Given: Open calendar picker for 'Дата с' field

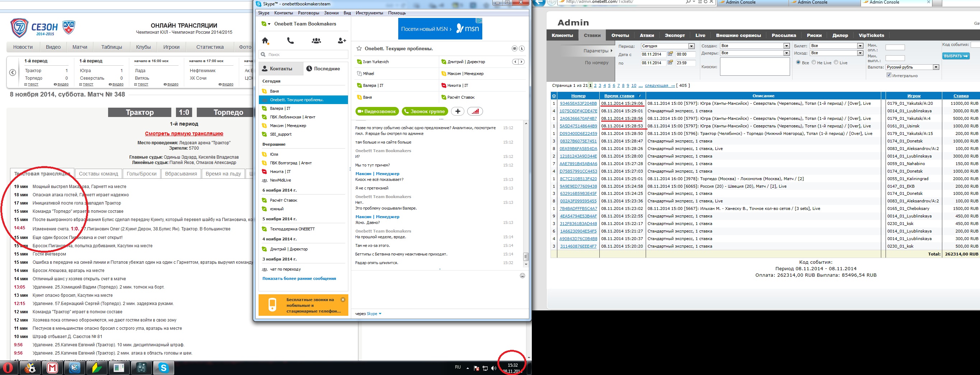Looking at the screenshot, I should click(670, 54).
